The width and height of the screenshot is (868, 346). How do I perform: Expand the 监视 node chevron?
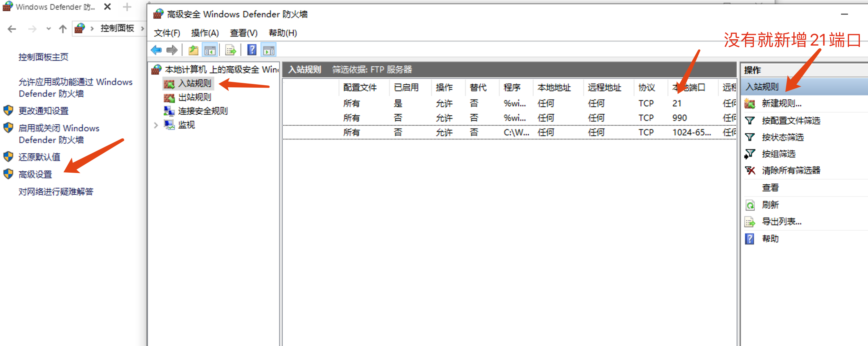(156, 125)
